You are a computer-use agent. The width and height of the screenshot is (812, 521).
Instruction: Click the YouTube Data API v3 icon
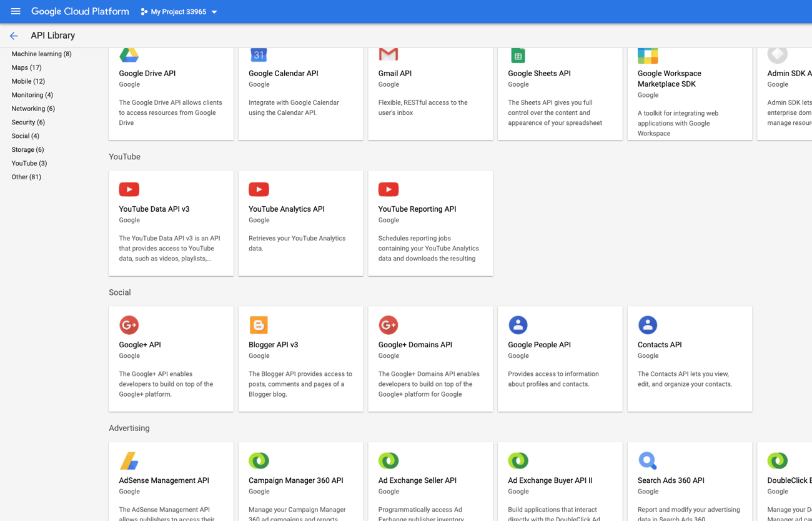pyautogui.click(x=129, y=189)
